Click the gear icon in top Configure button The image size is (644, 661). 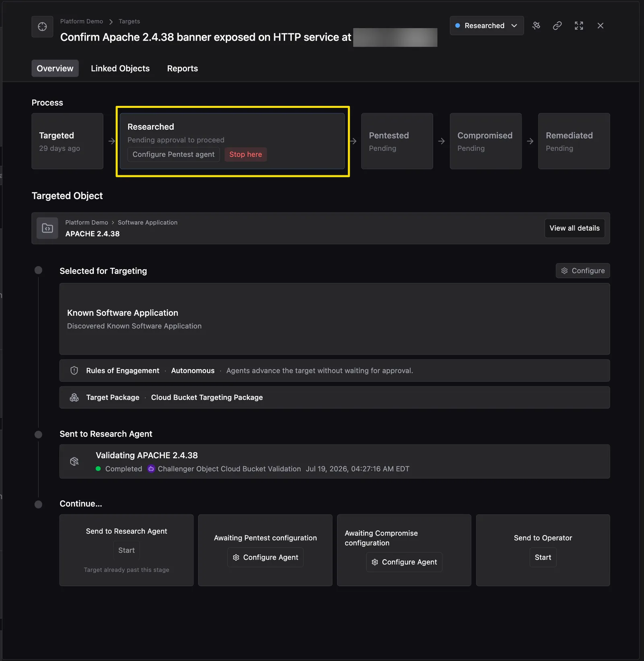click(564, 271)
